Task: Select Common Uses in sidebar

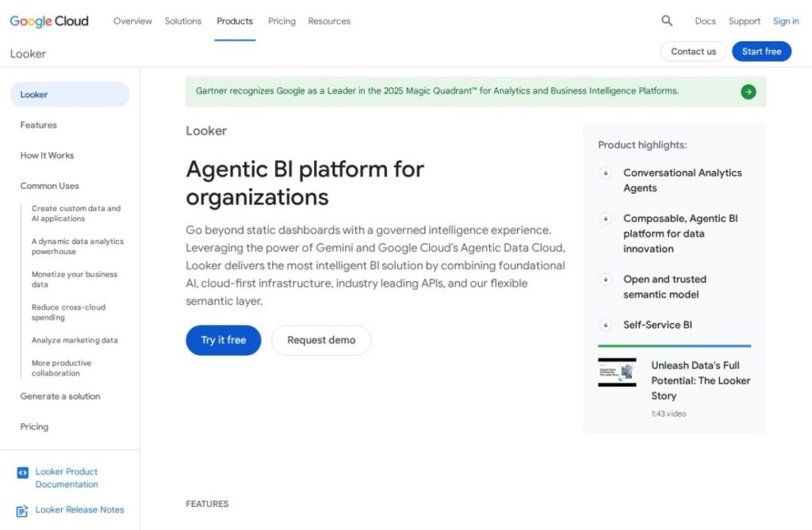Action: pyautogui.click(x=50, y=186)
